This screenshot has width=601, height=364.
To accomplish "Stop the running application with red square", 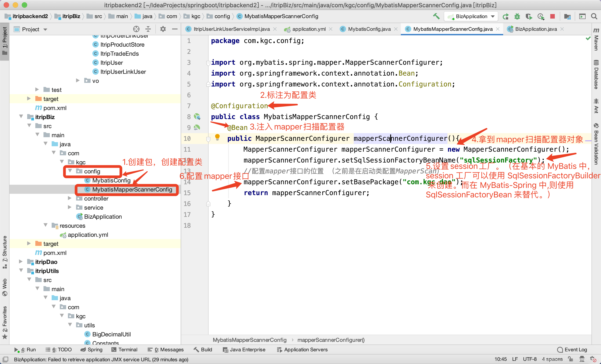I will [x=553, y=16].
